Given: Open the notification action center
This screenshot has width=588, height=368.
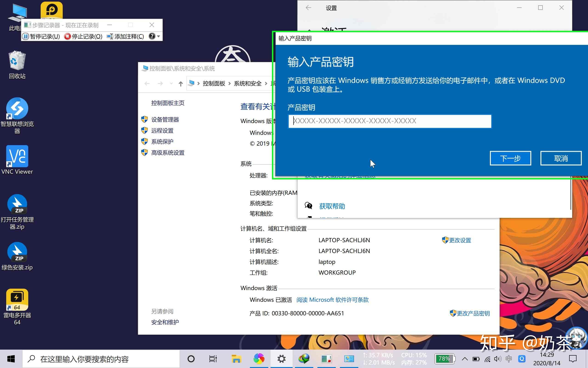Looking at the screenshot, I should 573,359.
